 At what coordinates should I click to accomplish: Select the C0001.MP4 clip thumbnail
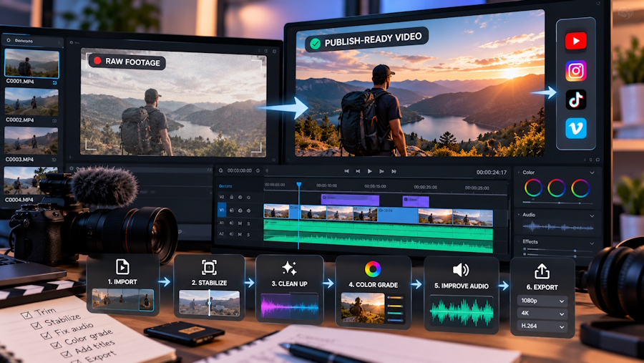pyautogui.click(x=31, y=63)
